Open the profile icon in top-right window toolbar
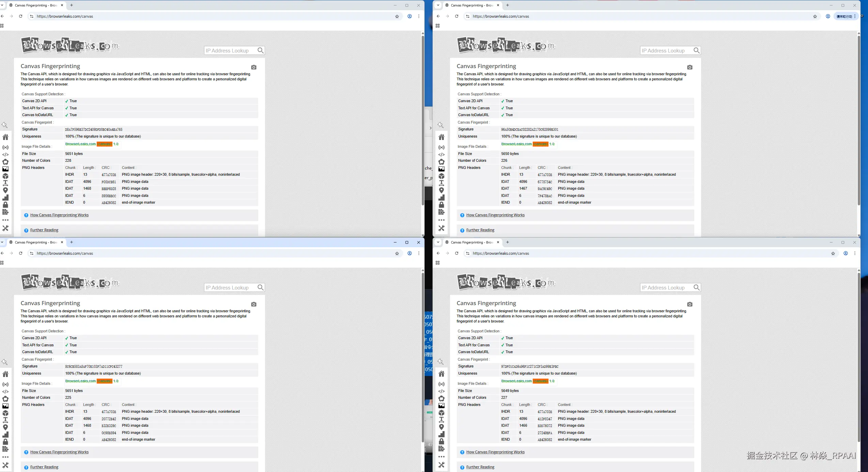 tap(828, 16)
